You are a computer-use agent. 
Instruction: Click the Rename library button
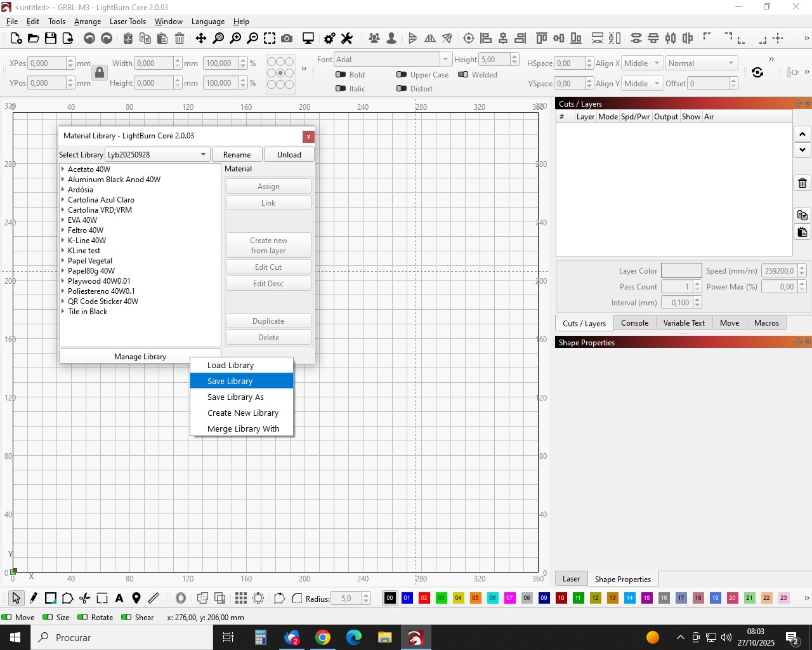pos(237,155)
